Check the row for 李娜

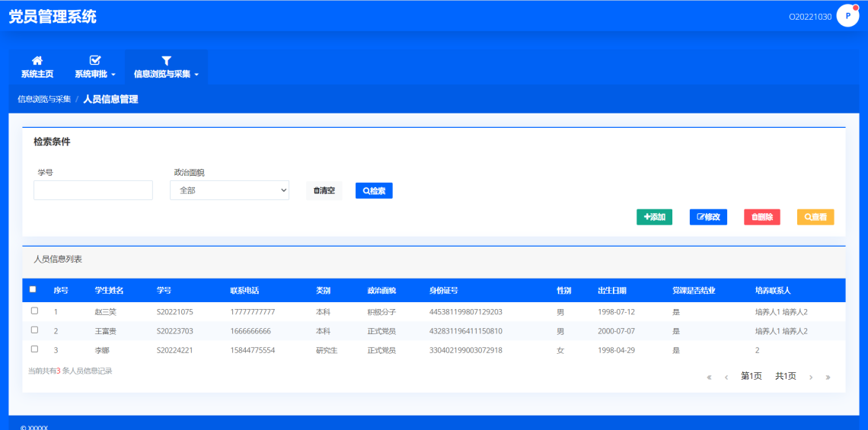tap(34, 349)
